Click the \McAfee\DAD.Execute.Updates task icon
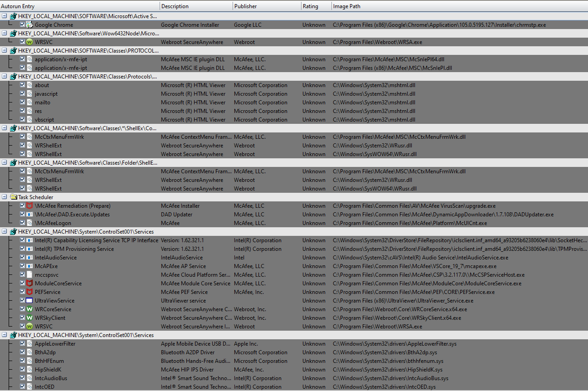 coord(29,215)
